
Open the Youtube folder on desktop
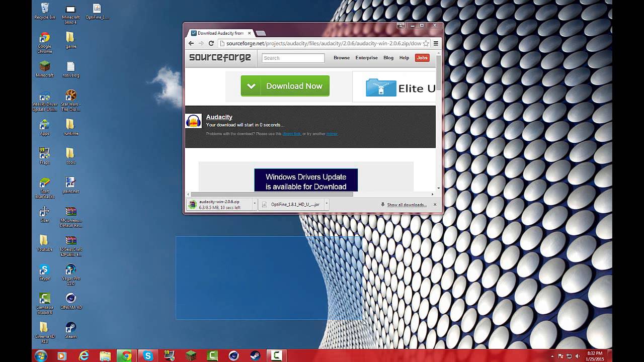pyautogui.click(x=45, y=243)
